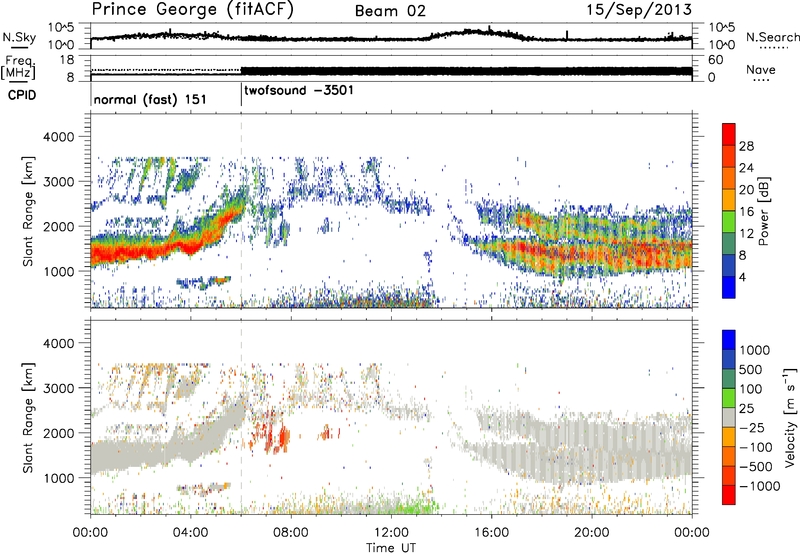Click the '-25' tick on velocity colorbar
The image size is (800, 554).
pos(752,427)
